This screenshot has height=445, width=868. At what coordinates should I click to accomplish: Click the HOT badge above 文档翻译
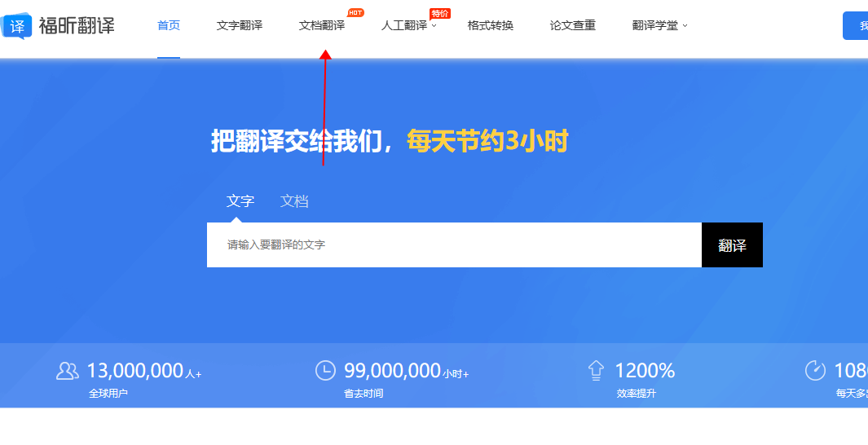[x=355, y=13]
